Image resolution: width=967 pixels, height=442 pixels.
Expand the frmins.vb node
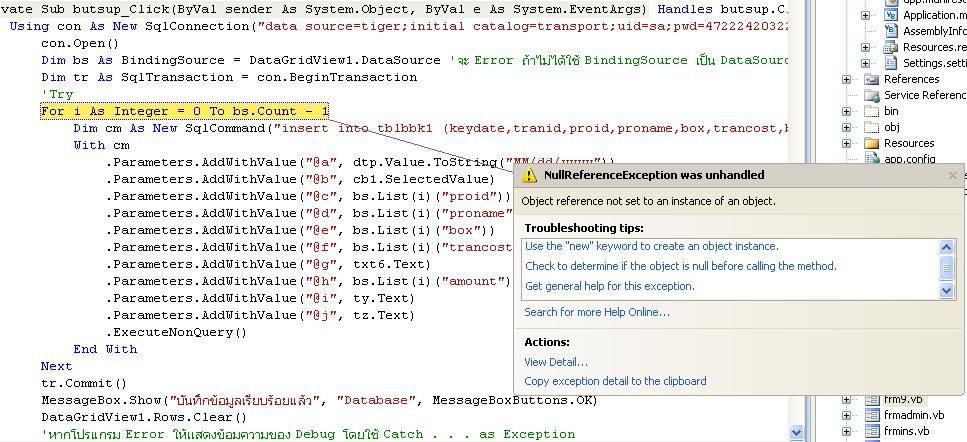[846, 432]
